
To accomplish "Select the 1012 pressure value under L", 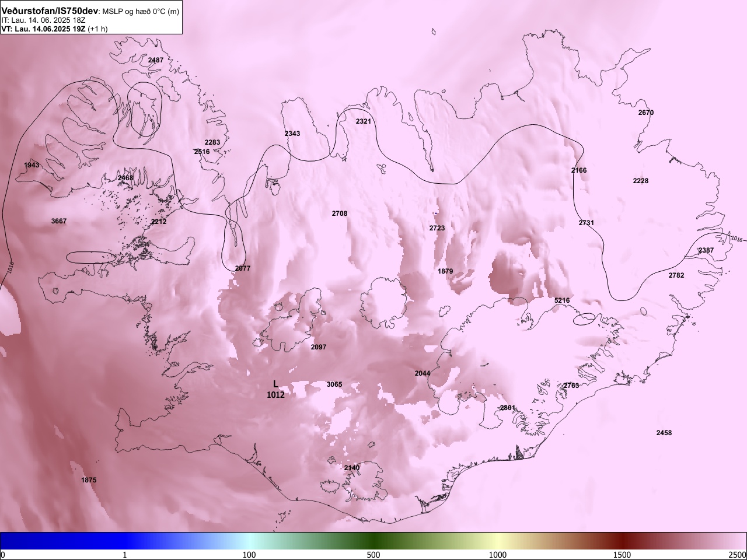I will pyautogui.click(x=275, y=395).
